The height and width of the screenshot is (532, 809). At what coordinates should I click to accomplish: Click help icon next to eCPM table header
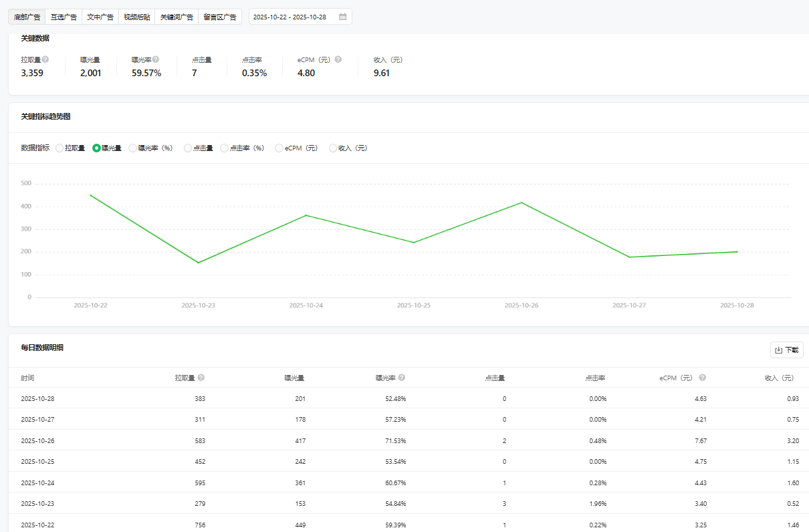pos(703,378)
